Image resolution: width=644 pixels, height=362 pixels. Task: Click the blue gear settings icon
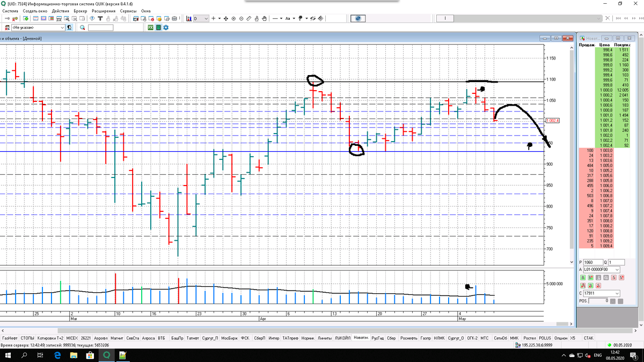point(166,27)
